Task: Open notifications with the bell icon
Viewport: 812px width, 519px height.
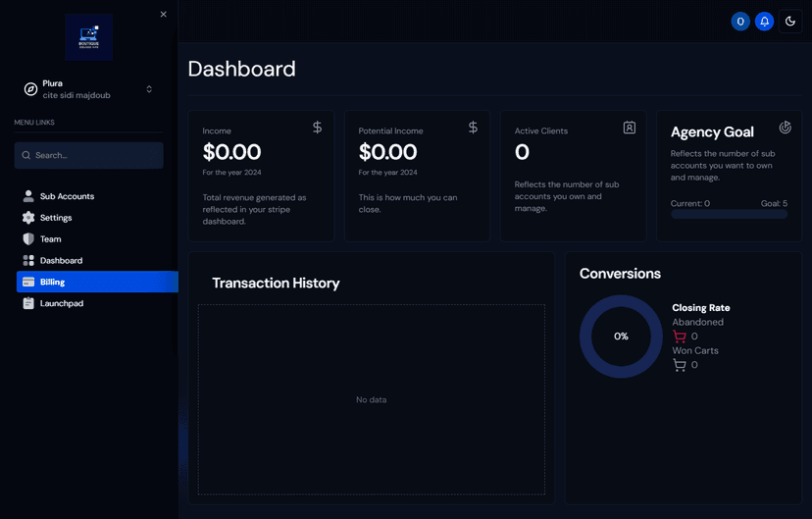Action: (x=764, y=22)
